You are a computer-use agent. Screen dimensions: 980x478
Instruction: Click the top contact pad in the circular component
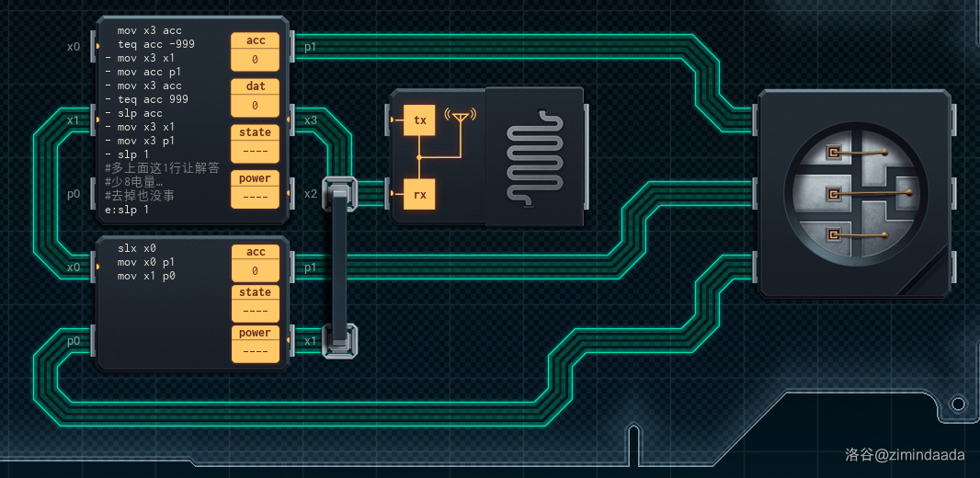[x=834, y=153]
